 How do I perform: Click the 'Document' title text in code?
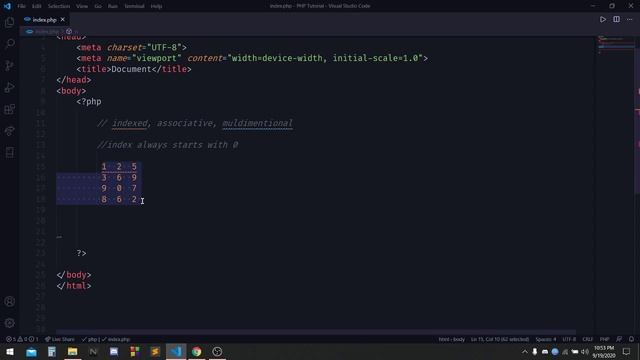[131, 69]
